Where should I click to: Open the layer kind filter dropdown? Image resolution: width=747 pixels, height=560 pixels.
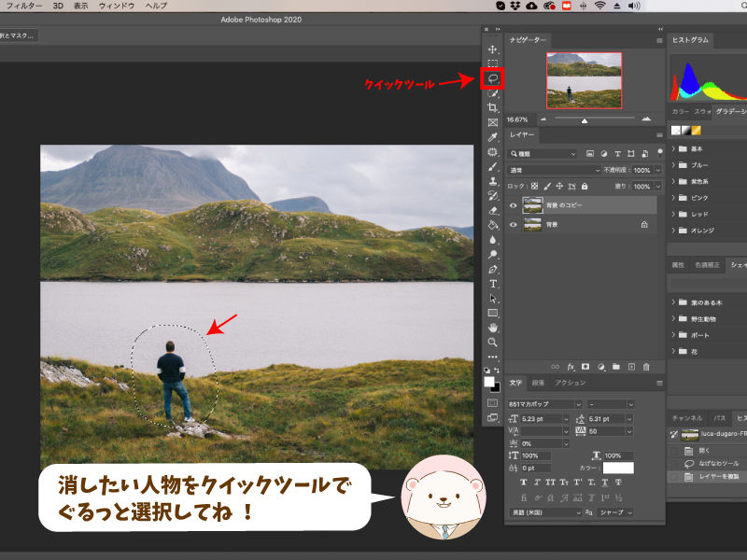(x=543, y=154)
